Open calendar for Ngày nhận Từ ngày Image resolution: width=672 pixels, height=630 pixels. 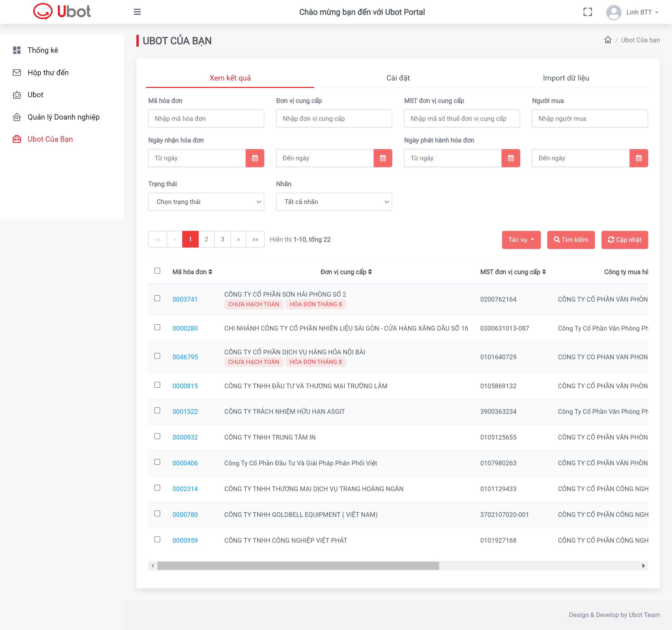255,158
